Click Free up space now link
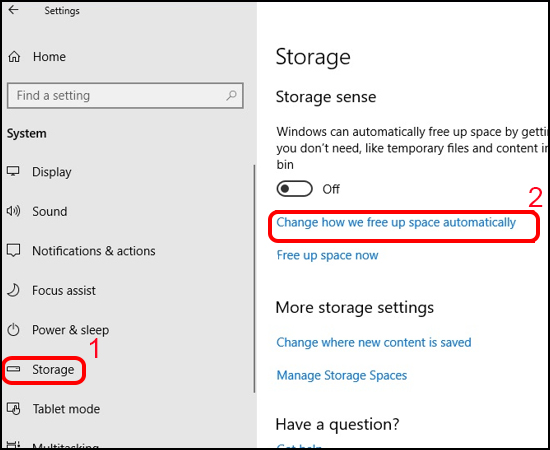The image size is (550, 450). point(327,255)
